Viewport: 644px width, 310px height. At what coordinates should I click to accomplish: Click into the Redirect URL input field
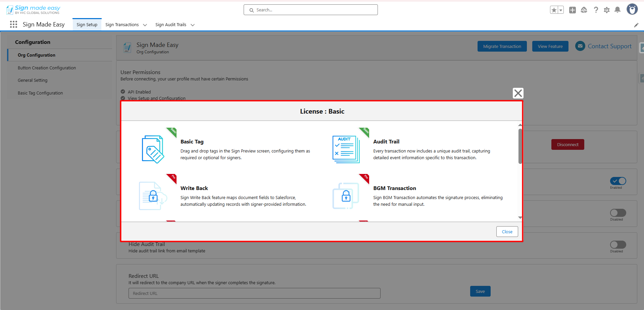point(254,293)
